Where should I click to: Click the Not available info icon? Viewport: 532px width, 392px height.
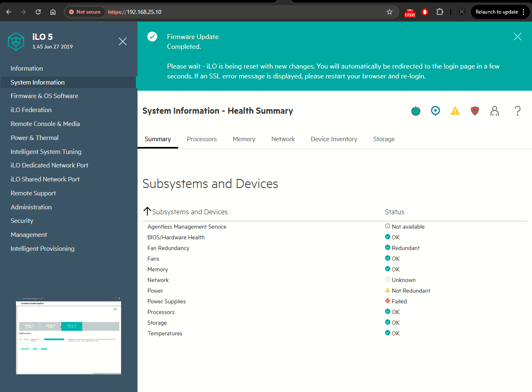pos(388,226)
